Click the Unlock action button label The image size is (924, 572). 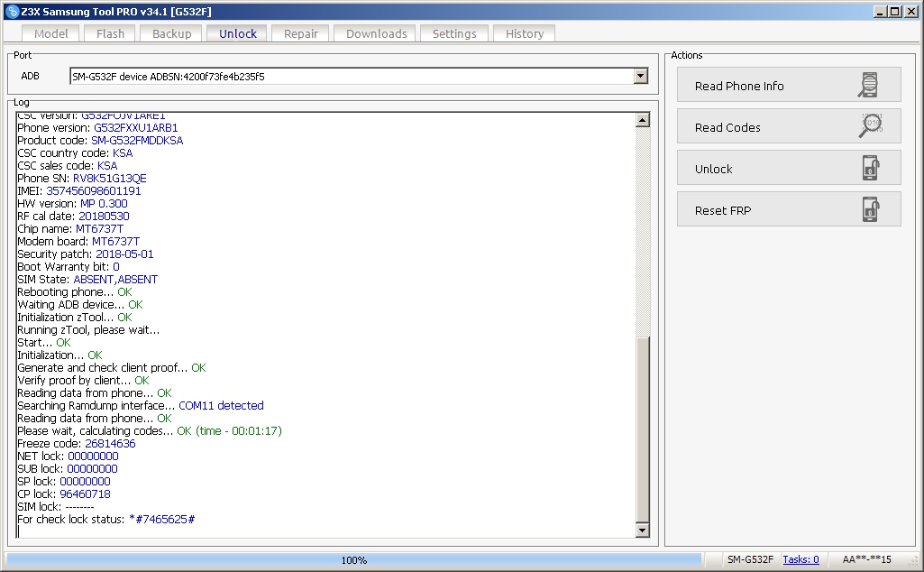pos(713,170)
